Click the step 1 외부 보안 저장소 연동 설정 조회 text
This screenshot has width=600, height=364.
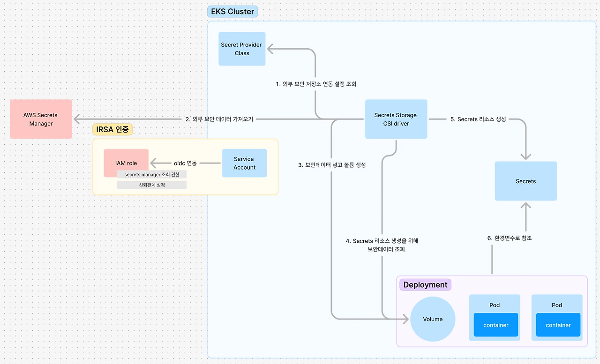(x=315, y=84)
